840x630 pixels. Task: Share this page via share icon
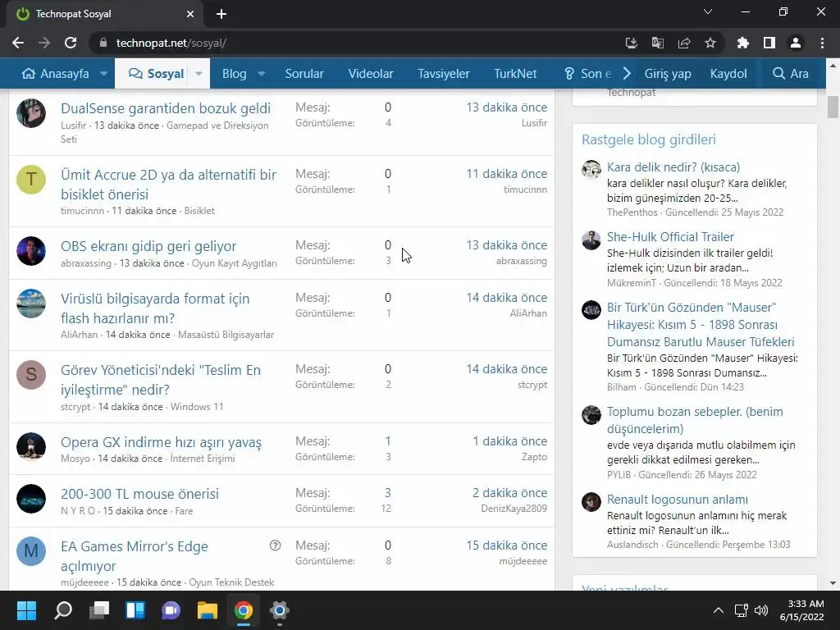684,43
